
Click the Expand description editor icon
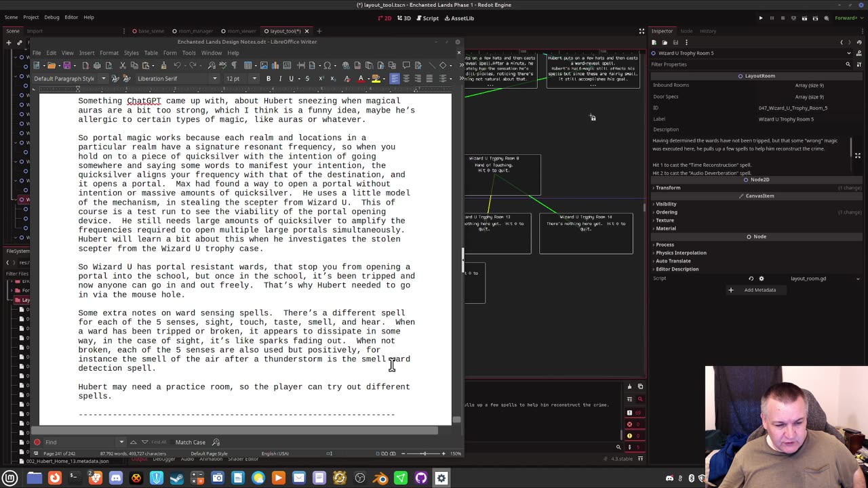858,155
